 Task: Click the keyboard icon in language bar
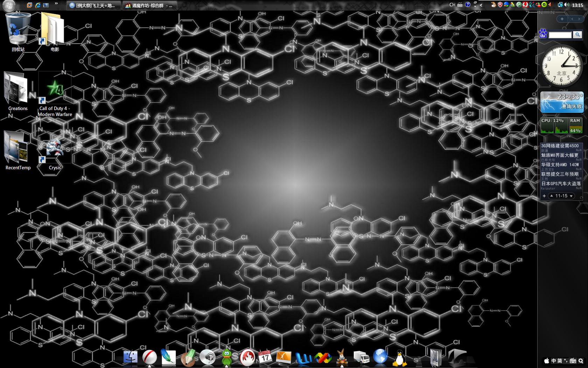[460, 5]
